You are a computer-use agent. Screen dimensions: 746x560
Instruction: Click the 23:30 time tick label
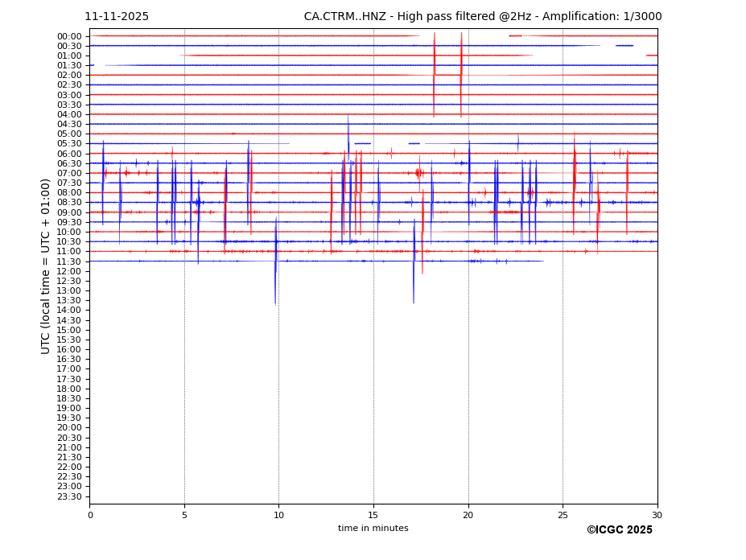(69, 496)
